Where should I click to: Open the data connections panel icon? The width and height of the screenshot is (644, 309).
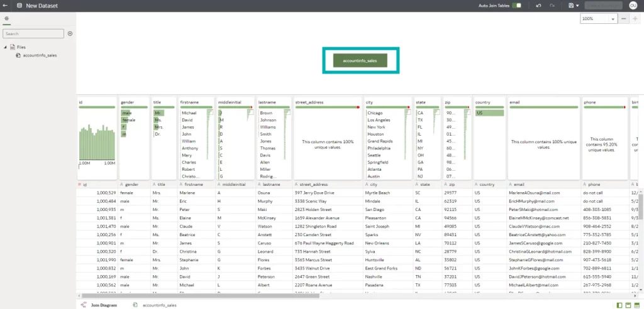(x=6, y=19)
